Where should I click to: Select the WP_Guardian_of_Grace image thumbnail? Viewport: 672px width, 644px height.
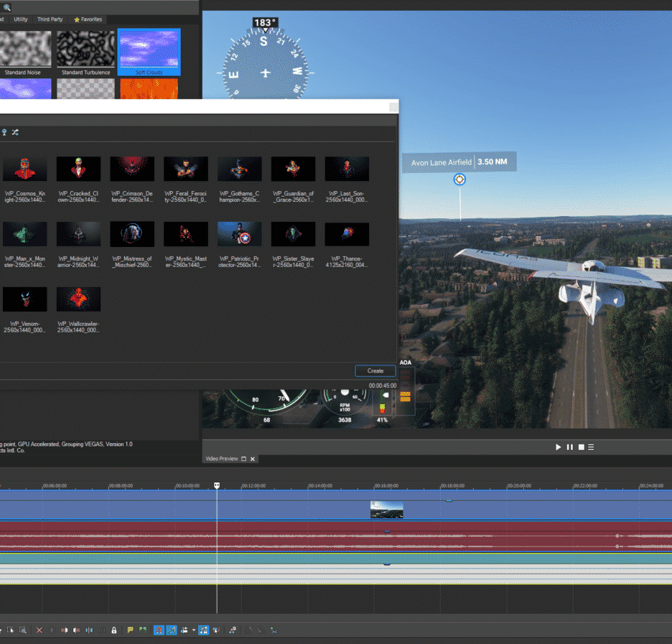pos(293,169)
